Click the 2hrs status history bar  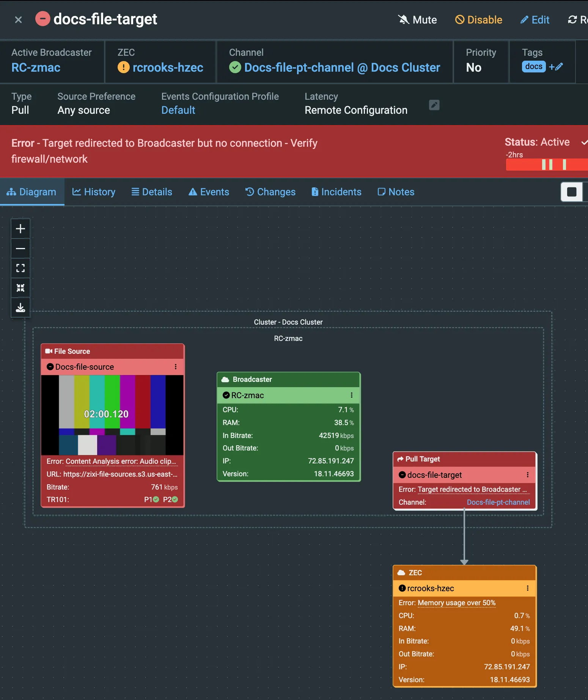point(547,165)
